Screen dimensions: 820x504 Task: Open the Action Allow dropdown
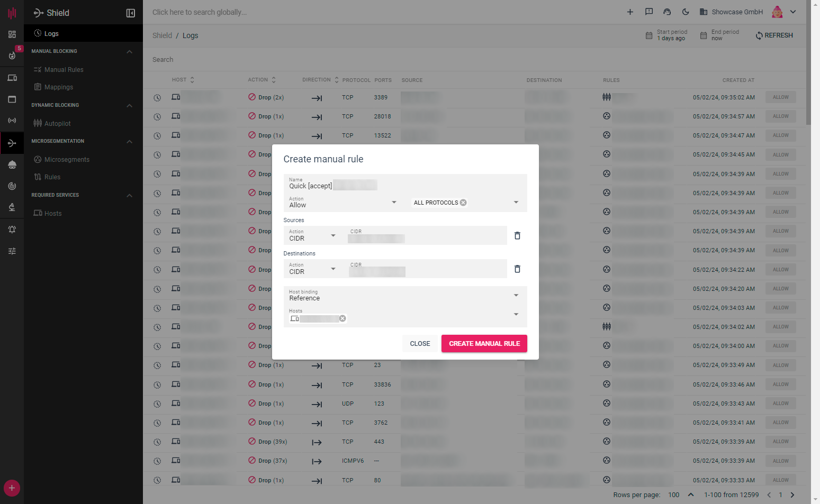click(343, 203)
